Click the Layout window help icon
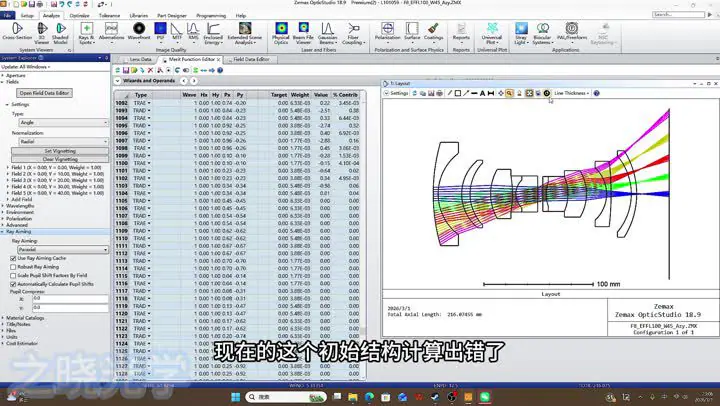This screenshot has width=720, height=406. 596,93
